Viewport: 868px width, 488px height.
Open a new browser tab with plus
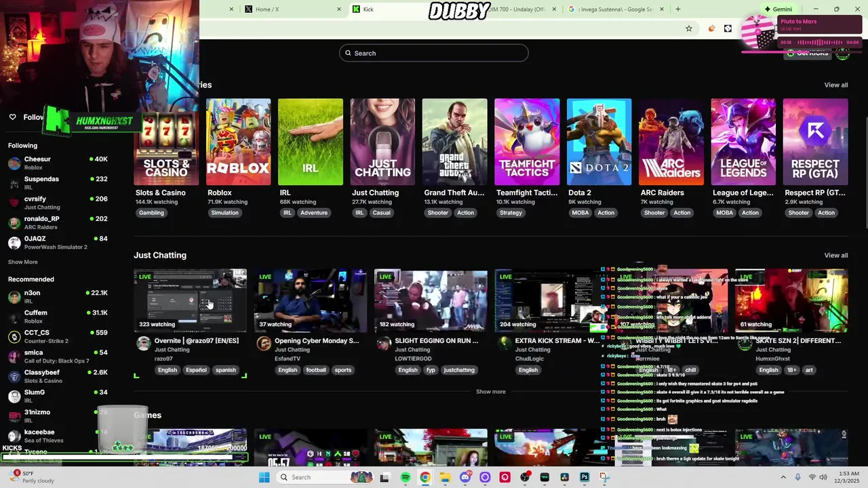(677, 9)
